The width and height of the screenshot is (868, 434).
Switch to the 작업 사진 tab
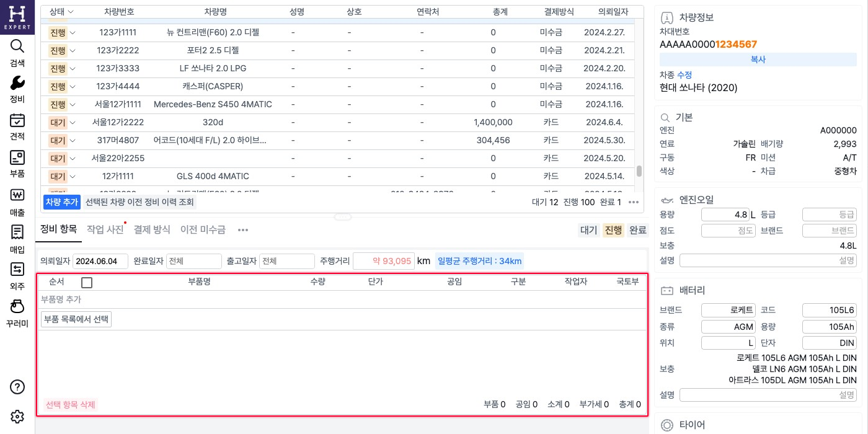[105, 229]
